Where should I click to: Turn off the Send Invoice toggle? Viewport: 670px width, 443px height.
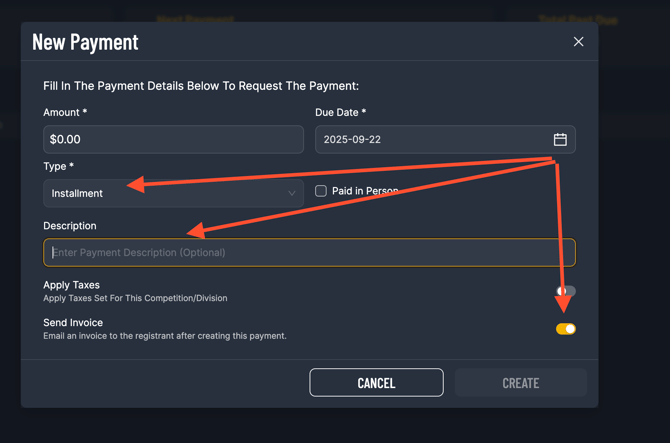tap(566, 329)
